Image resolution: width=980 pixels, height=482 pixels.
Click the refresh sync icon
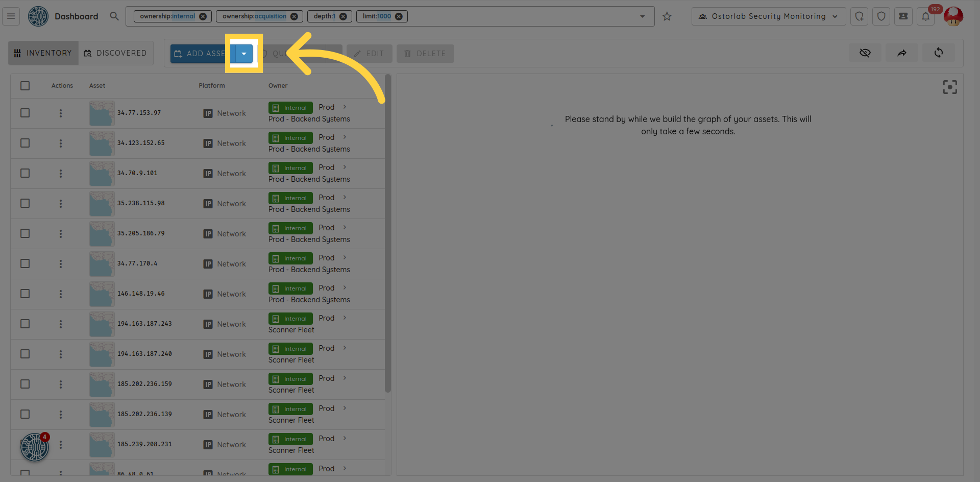click(938, 53)
